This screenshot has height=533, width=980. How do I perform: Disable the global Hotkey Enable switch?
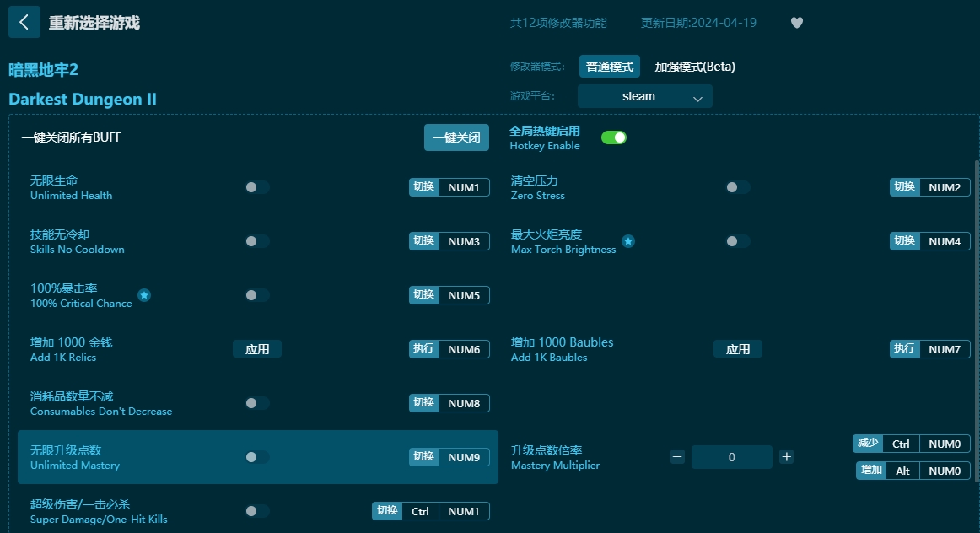[x=614, y=137]
